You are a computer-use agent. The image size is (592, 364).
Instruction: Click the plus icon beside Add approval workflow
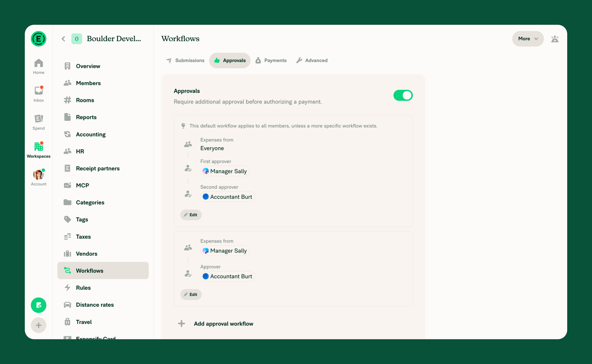pyautogui.click(x=181, y=323)
